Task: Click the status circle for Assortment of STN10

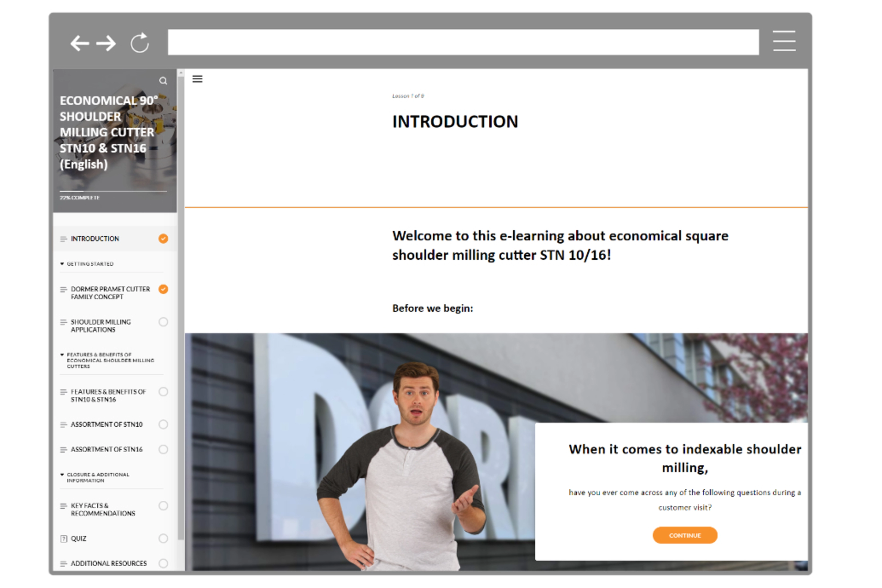Action: [163, 424]
